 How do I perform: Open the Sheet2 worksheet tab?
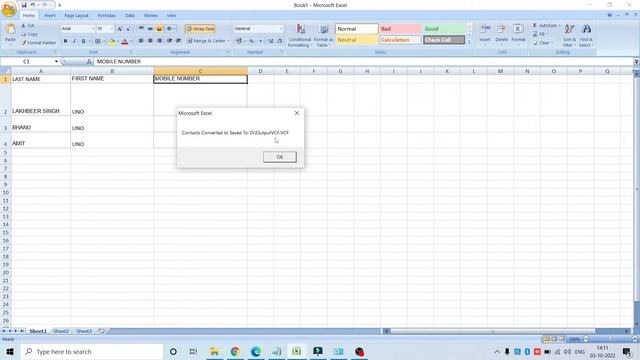click(x=61, y=331)
